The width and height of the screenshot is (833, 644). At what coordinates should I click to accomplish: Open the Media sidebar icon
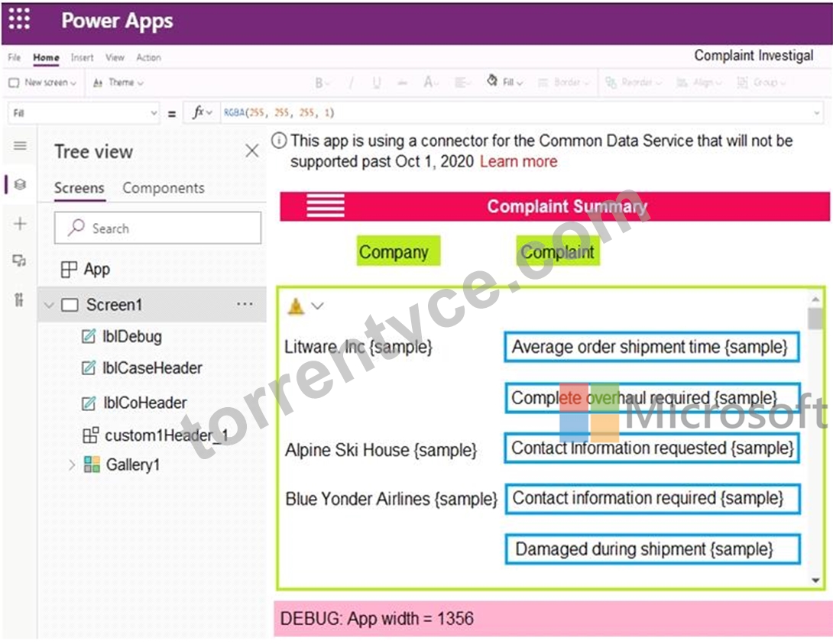click(20, 261)
